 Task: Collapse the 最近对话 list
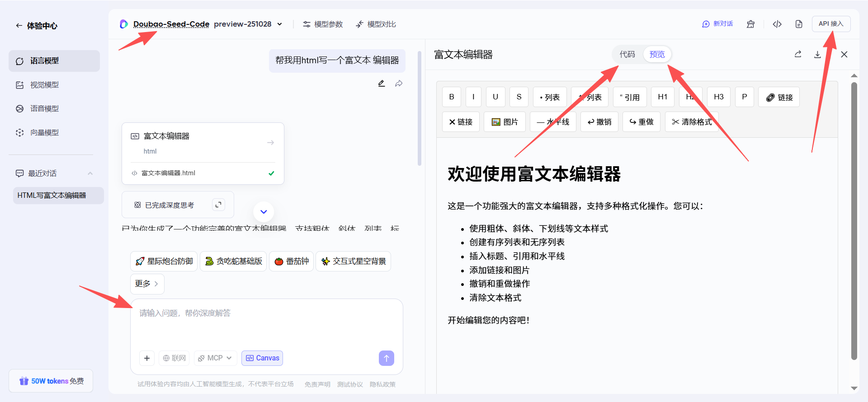coord(90,173)
